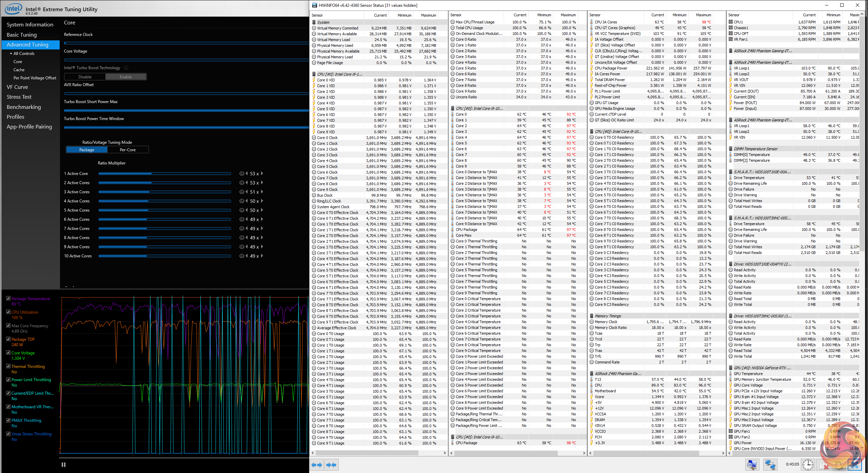Screen dimensions: 868x473
Task: Click the sensor search monitor icon
Action: pos(752,465)
